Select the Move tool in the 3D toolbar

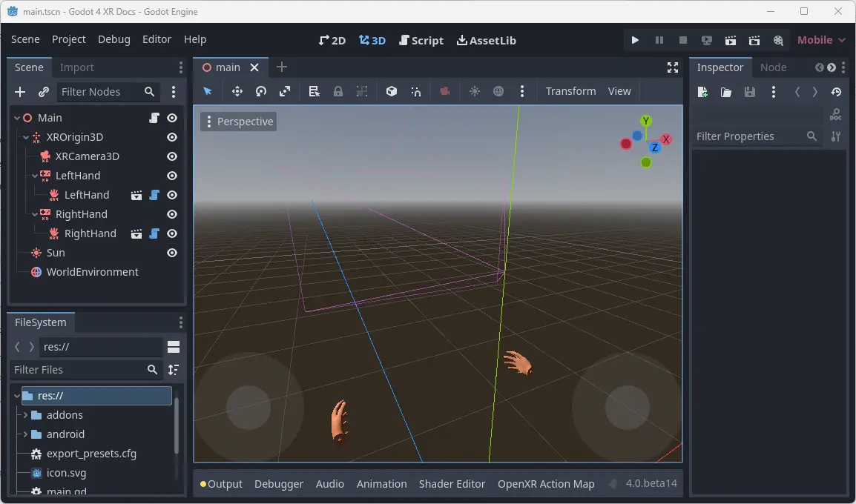237,90
